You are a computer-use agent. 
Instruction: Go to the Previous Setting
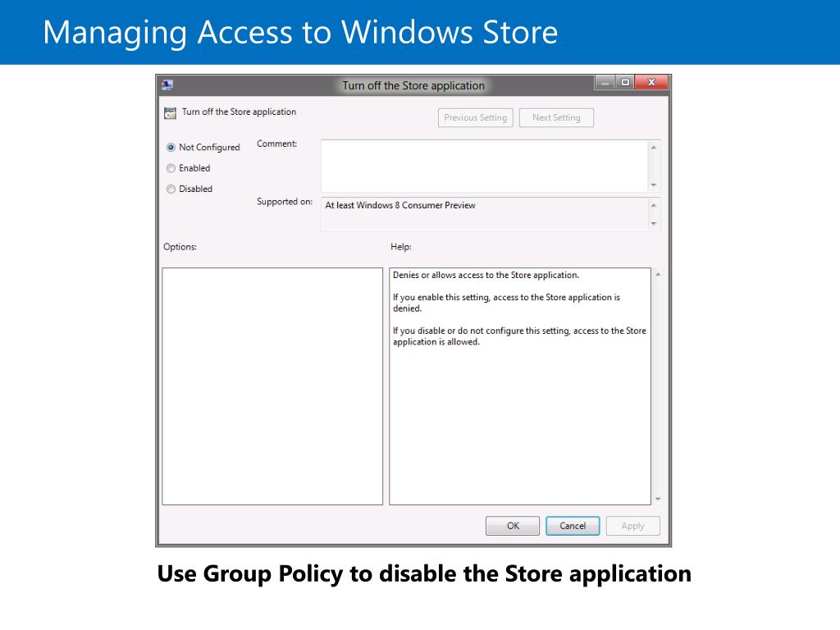475,118
